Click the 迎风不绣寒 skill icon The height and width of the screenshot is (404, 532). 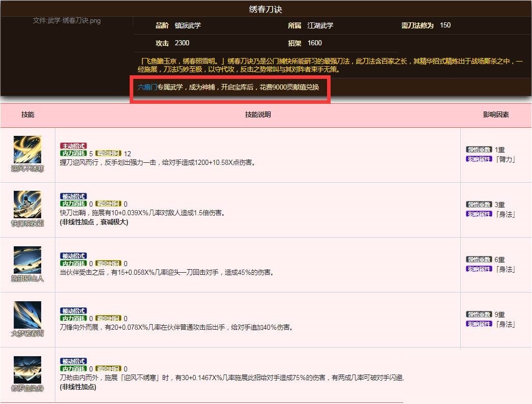(27, 150)
